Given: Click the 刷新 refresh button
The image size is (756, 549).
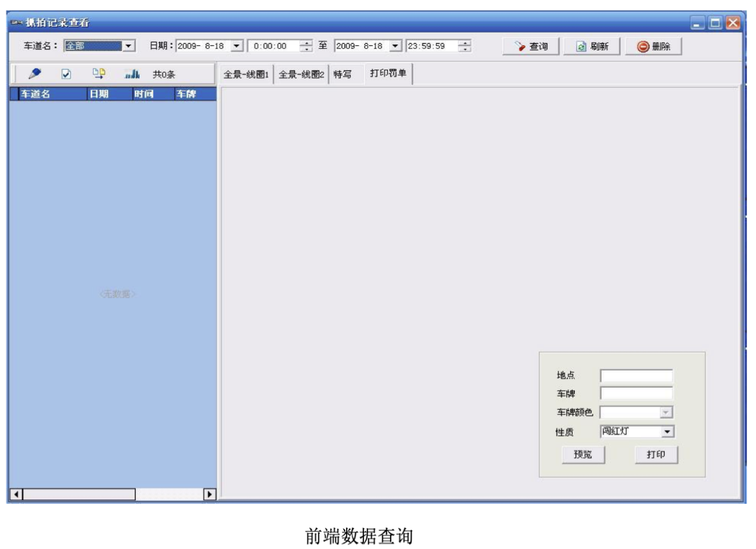Looking at the screenshot, I should (x=590, y=46).
